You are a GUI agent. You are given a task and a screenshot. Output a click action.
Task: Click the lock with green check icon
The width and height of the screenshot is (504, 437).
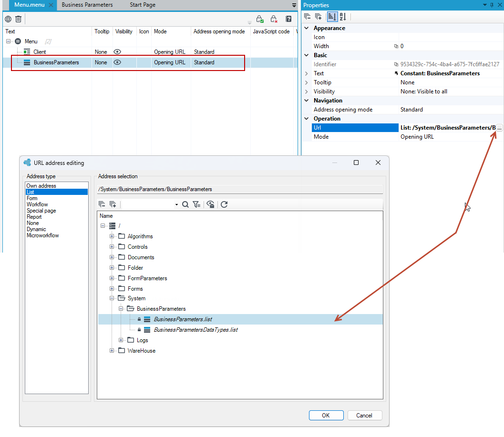[x=260, y=19]
